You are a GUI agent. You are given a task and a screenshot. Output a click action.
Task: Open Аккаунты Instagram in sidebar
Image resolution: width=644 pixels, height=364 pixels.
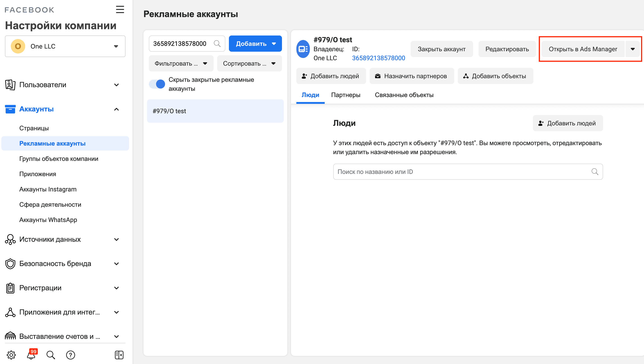click(48, 189)
